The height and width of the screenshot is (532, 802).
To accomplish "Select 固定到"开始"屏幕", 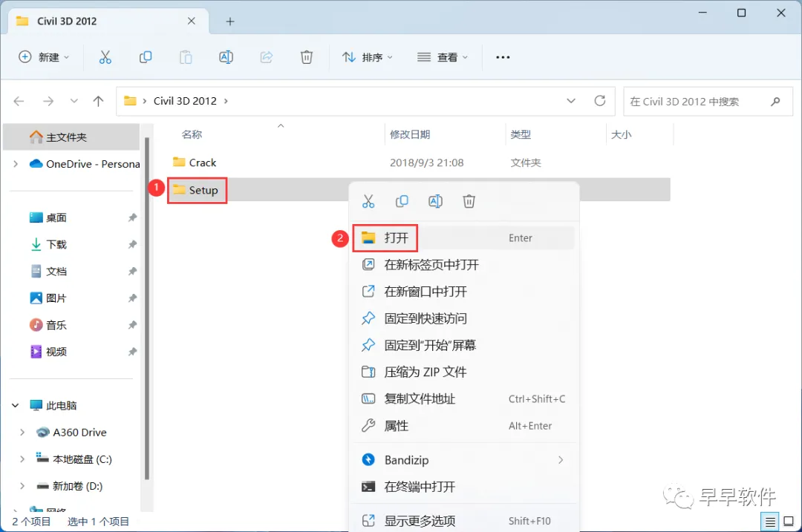I will pyautogui.click(x=464, y=346).
